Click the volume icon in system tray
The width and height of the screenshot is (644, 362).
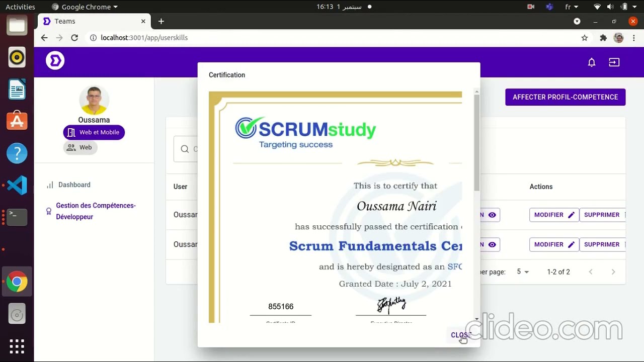tap(610, 7)
